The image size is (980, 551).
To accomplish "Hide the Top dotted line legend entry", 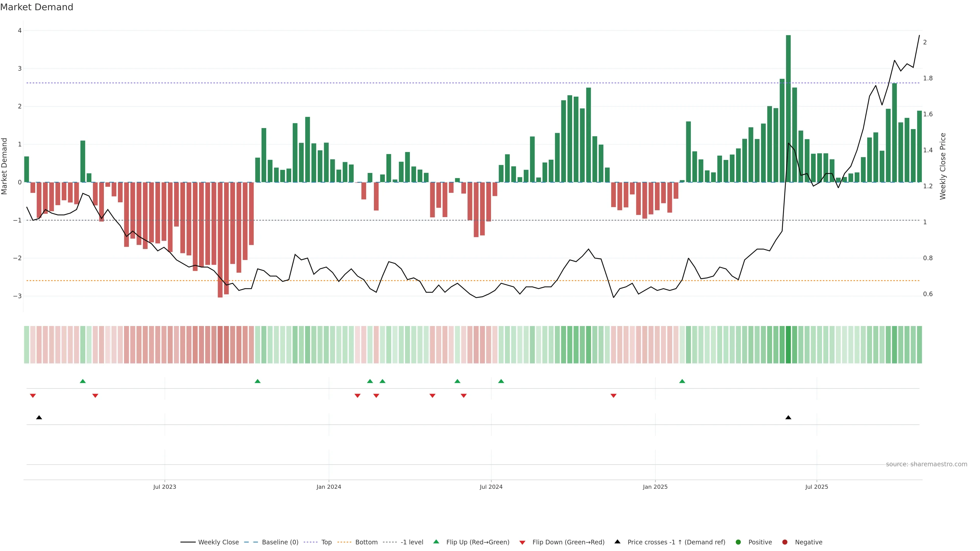I will pos(326,542).
